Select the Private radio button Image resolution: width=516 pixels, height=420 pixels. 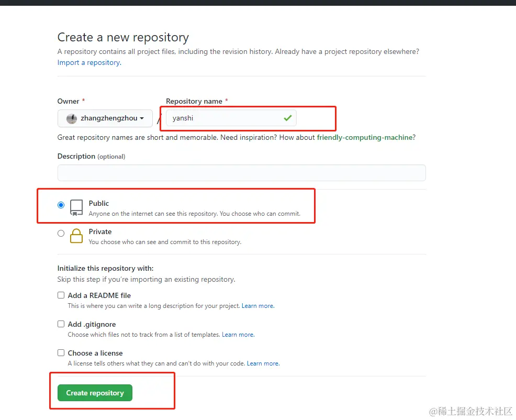61,234
